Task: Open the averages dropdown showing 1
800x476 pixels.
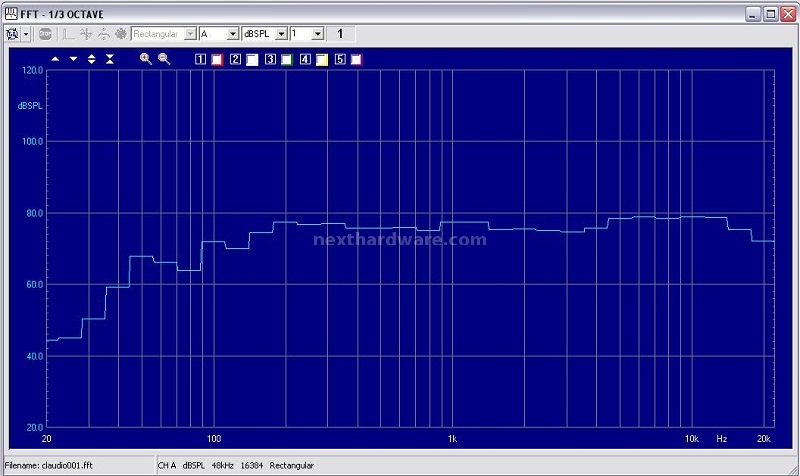Action: tap(307, 34)
